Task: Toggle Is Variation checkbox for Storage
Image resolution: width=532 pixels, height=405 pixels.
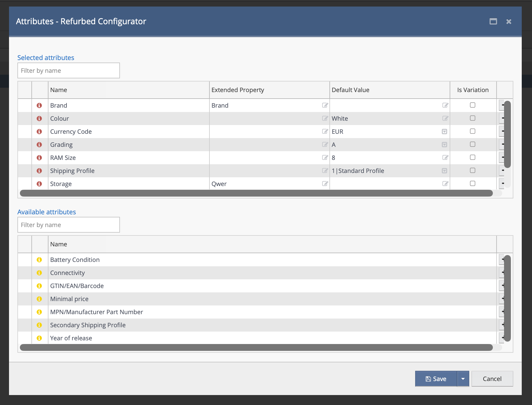Action: pos(473,184)
